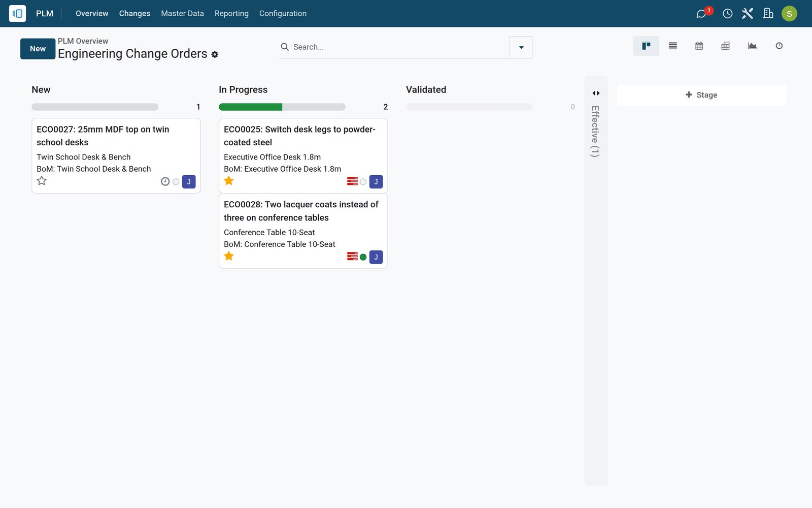Screen dimensions: 812x508
Task: Change kanban state dot on ECO0027
Action: [176, 182]
